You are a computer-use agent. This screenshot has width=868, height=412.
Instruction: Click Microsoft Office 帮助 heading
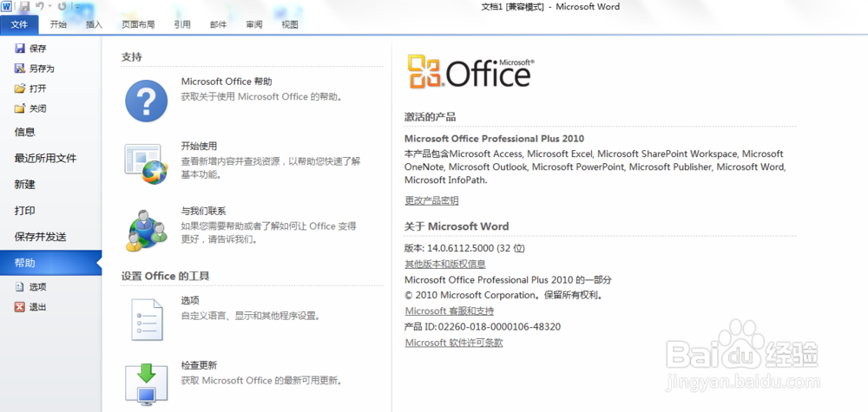coord(227,82)
